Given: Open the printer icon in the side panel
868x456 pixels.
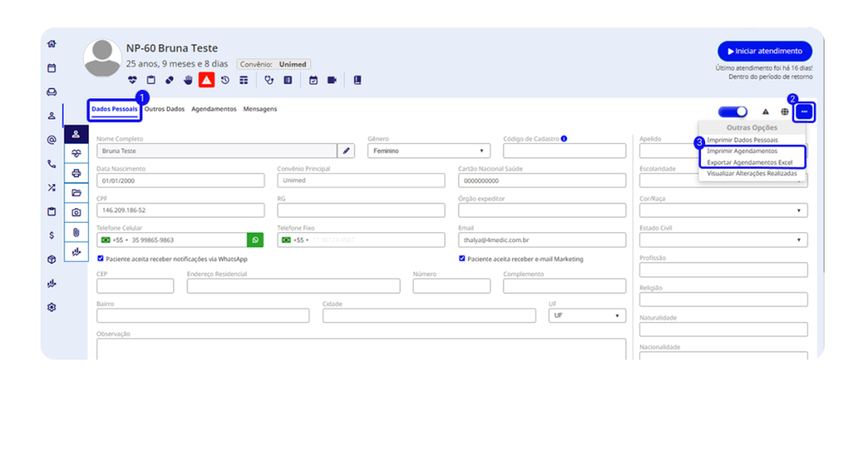Looking at the screenshot, I should click(x=76, y=173).
